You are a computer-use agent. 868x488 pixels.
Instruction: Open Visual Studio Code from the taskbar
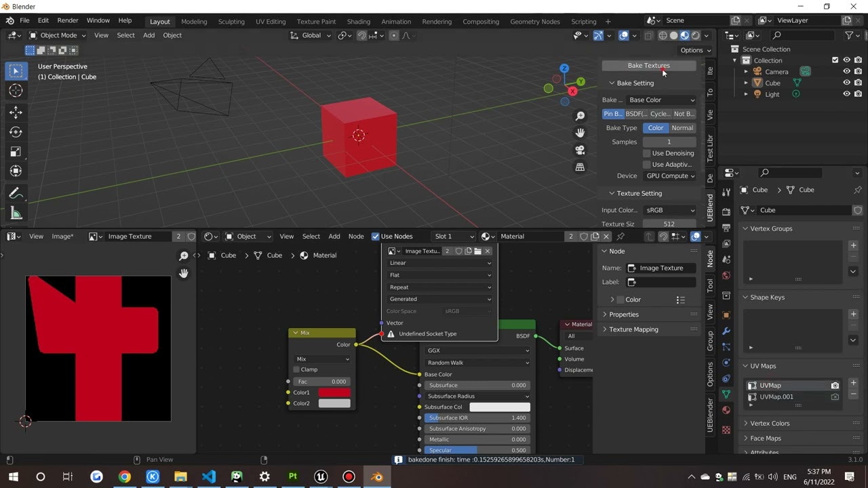tap(209, 476)
